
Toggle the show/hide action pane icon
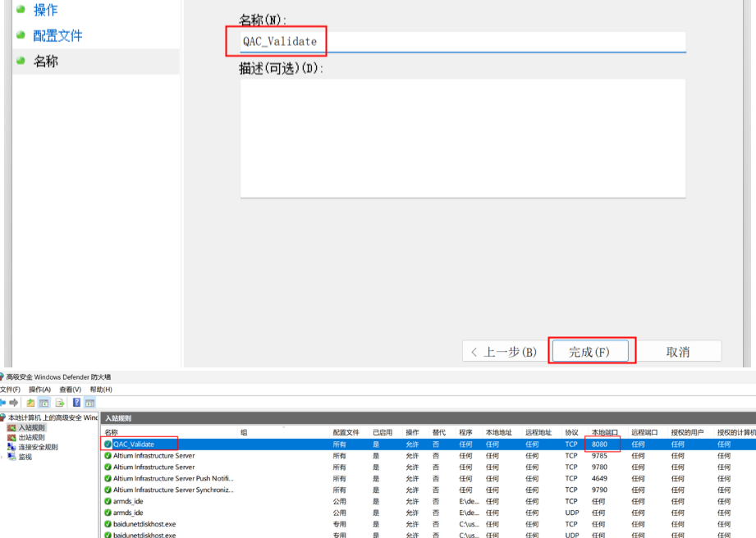click(89, 403)
